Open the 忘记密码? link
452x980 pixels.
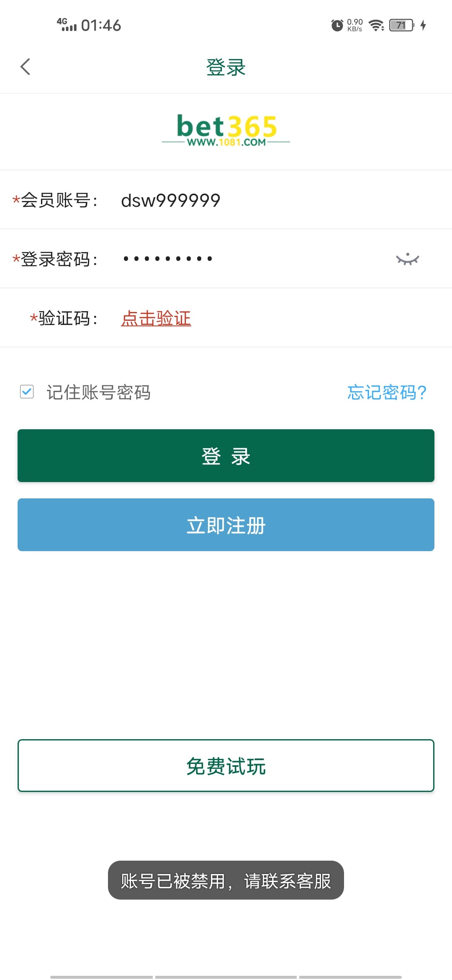(x=386, y=392)
